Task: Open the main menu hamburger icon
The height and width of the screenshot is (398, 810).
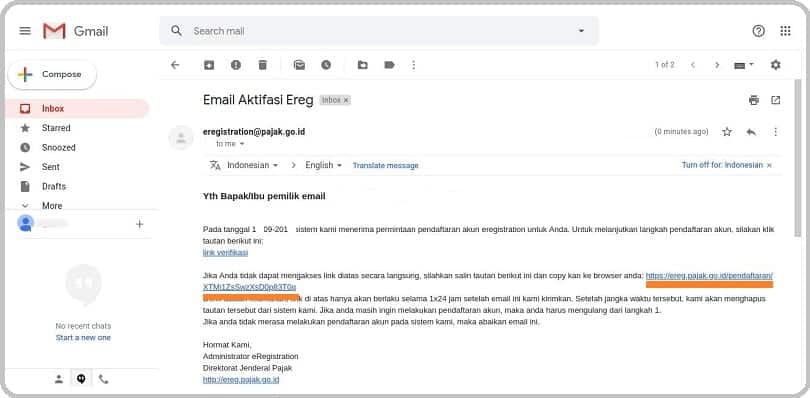Action: pyautogui.click(x=25, y=31)
